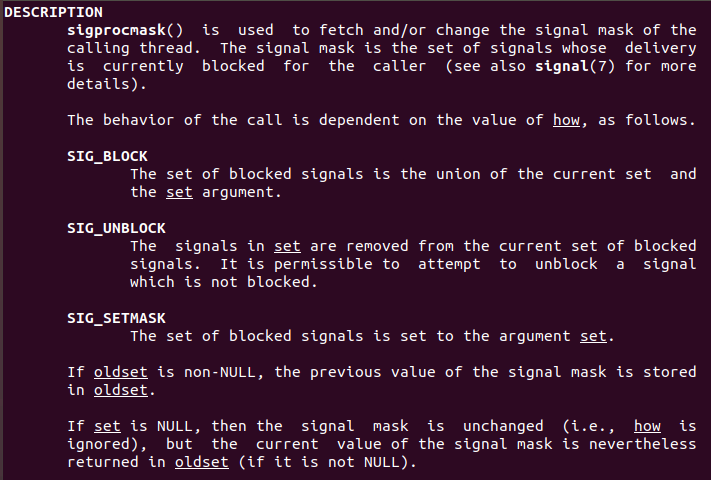Click underlined 'set' after the word 'argument'
711x480 pixels.
[592, 336]
